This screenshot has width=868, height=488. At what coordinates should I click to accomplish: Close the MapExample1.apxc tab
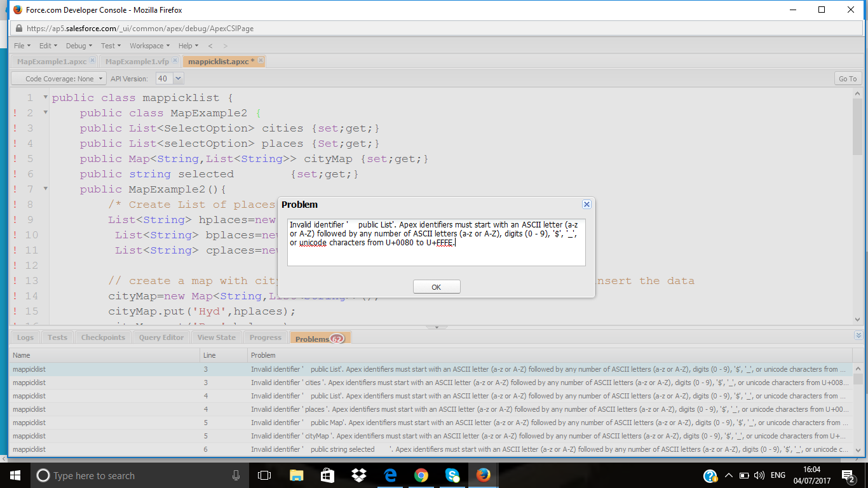tap(92, 61)
